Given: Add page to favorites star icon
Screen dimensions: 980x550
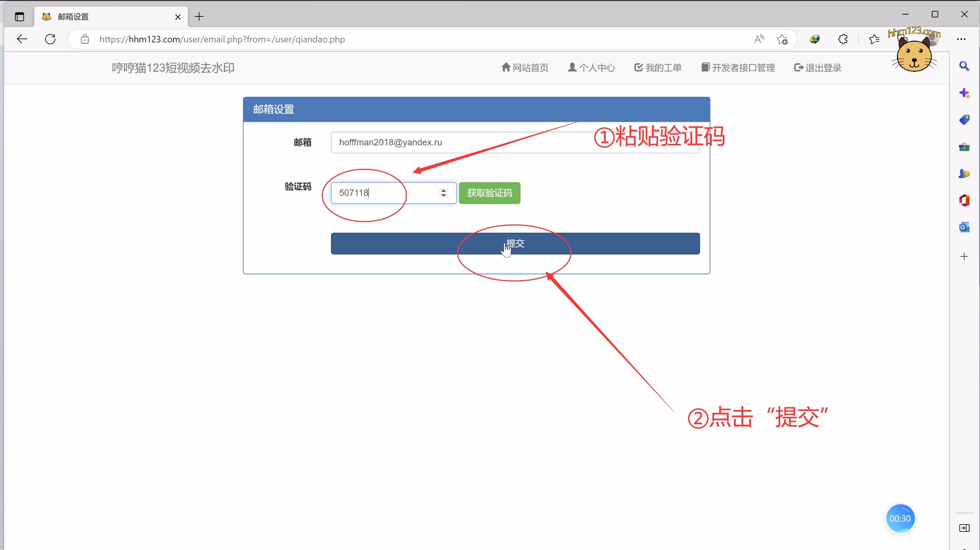Looking at the screenshot, I should click(x=782, y=39).
